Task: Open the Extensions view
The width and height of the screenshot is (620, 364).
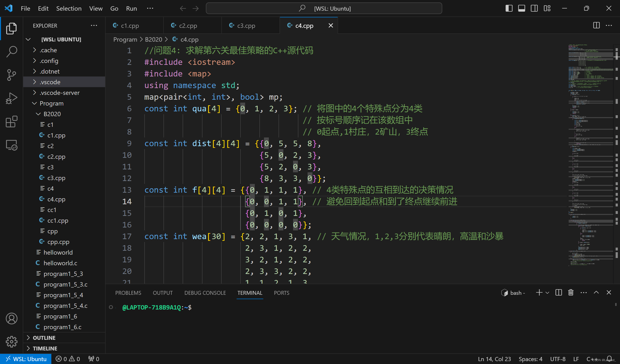Action: tap(11, 122)
